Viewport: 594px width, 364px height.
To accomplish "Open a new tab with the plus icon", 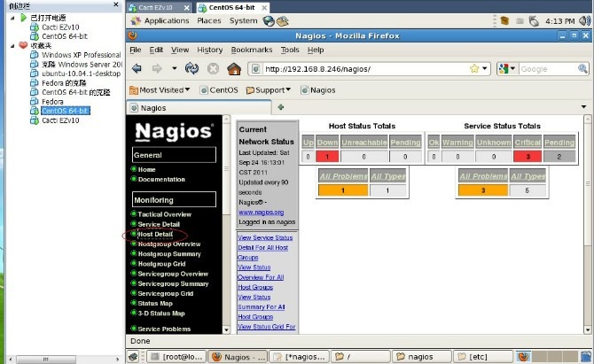I will 281,107.
